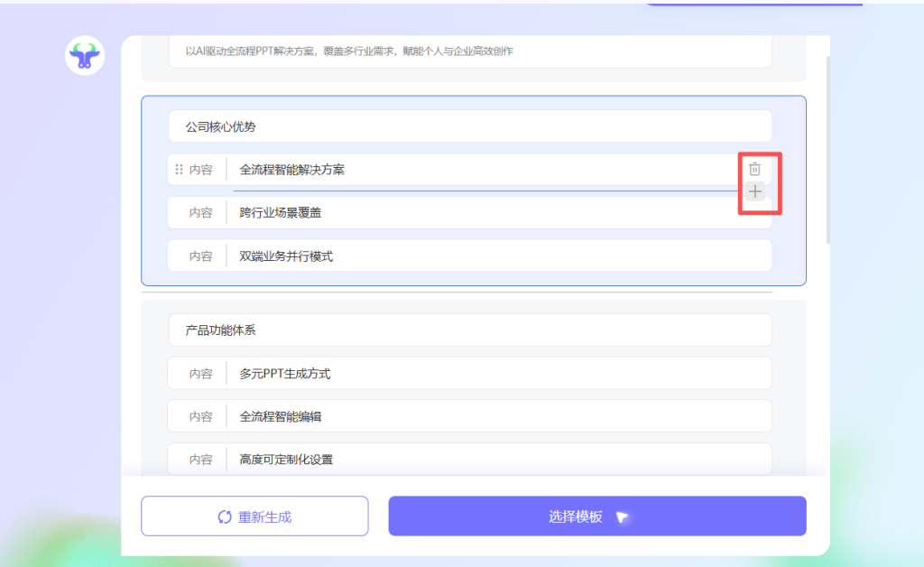Grab the drag handle beside 全流程智能解决方案

click(x=179, y=169)
